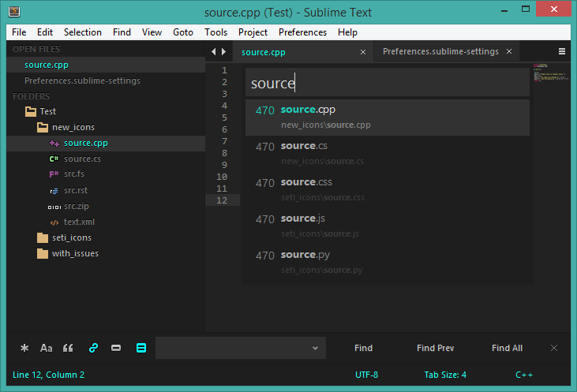Choose source.css result in quick panel
577x392 pixels.
point(388,190)
